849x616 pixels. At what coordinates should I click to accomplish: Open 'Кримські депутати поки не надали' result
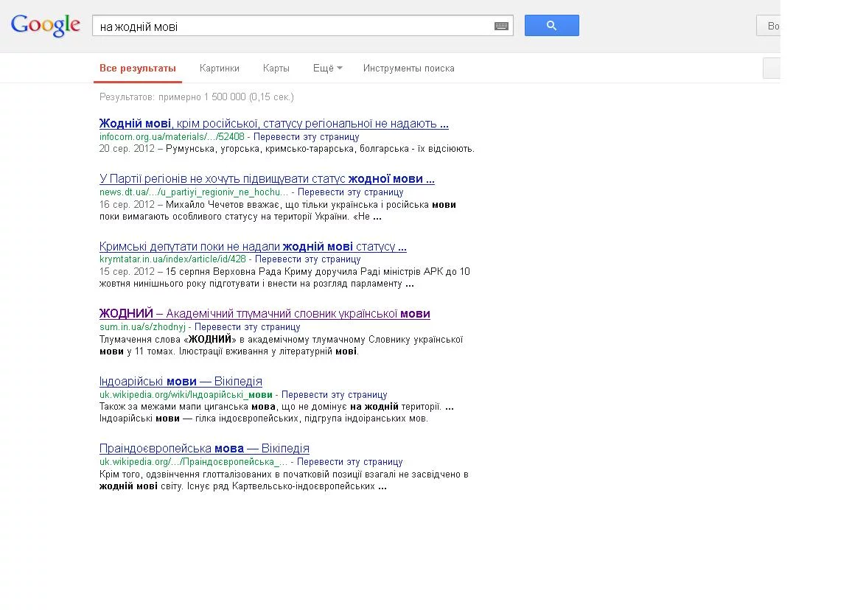pyautogui.click(x=253, y=246)
